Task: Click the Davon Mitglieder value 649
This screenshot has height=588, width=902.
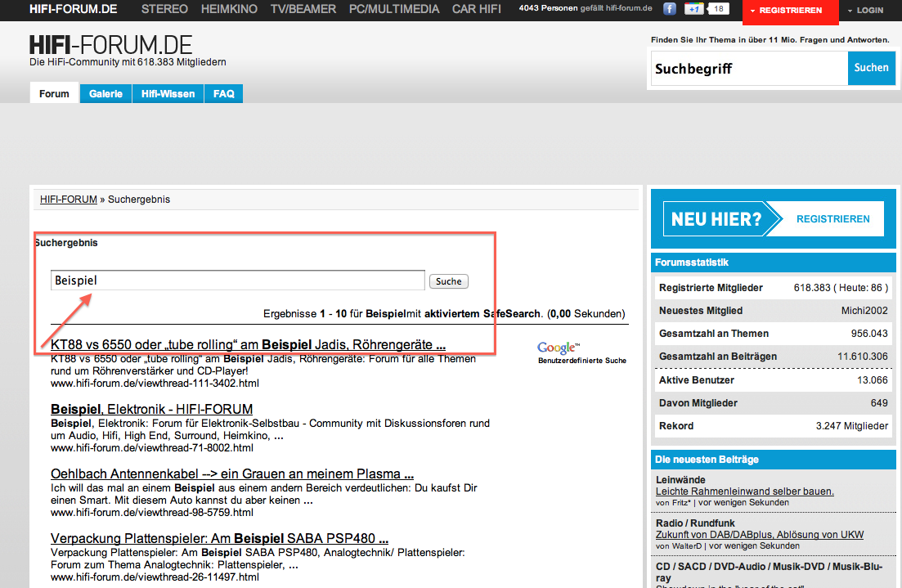Action: click(879, 403)
